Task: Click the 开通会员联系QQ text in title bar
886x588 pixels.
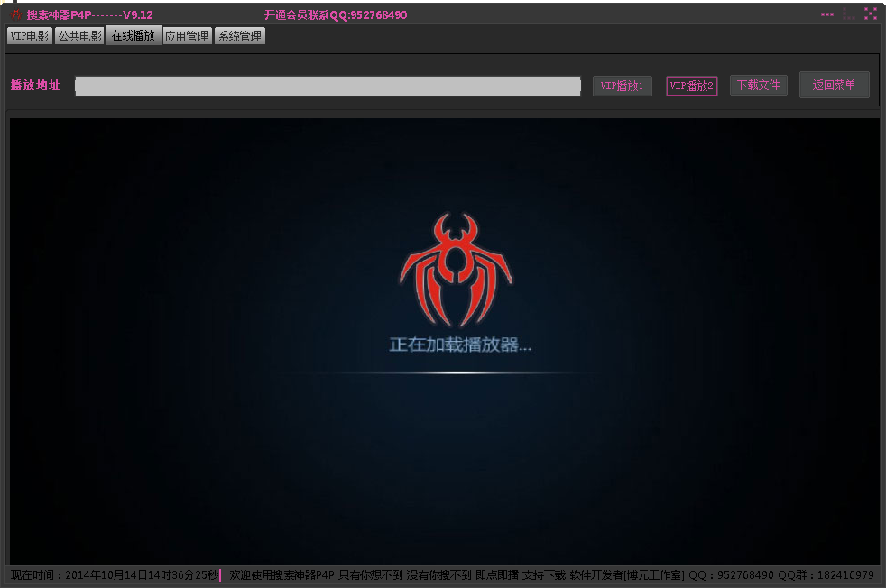Action: [x=336, y=15]
